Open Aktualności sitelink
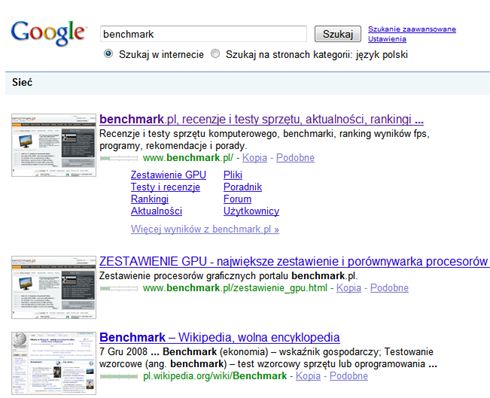 click(x=156, y=211)
